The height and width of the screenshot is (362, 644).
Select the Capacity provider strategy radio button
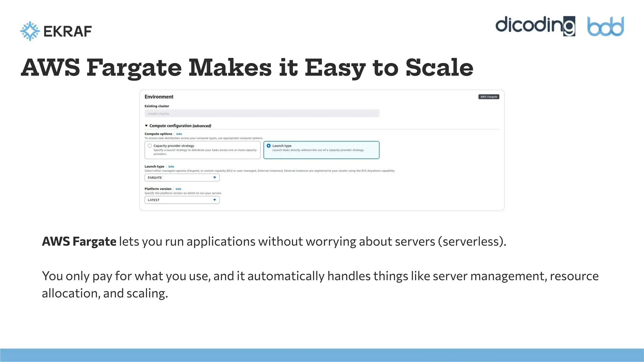coord(150,146)
